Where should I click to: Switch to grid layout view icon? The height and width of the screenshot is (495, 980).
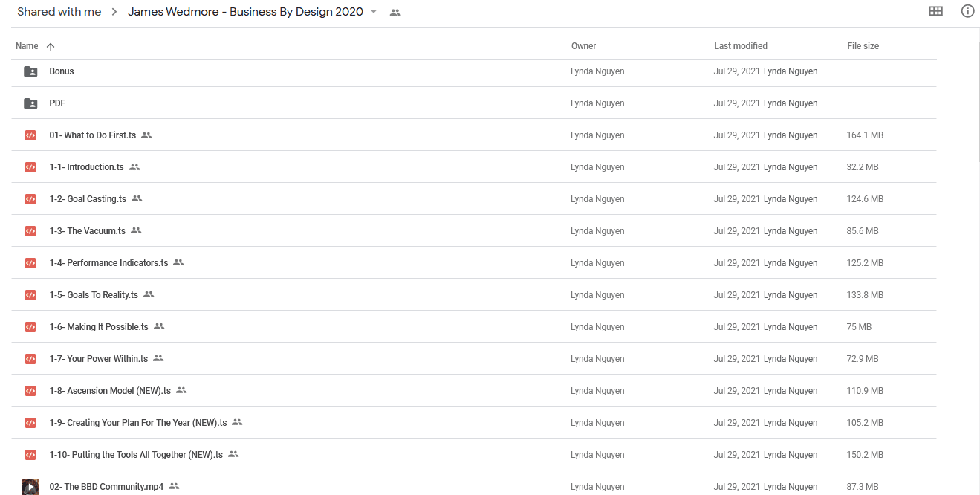936,11
